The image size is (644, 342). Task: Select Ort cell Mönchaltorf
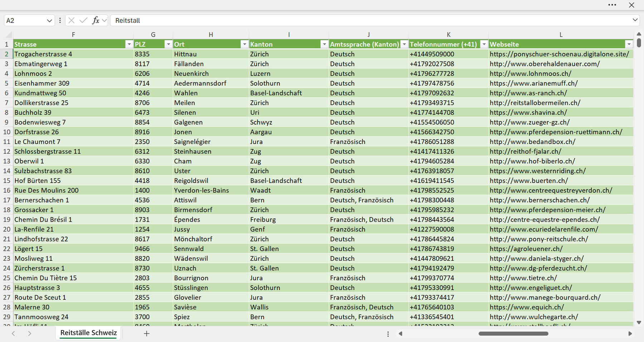pos(211,239)
